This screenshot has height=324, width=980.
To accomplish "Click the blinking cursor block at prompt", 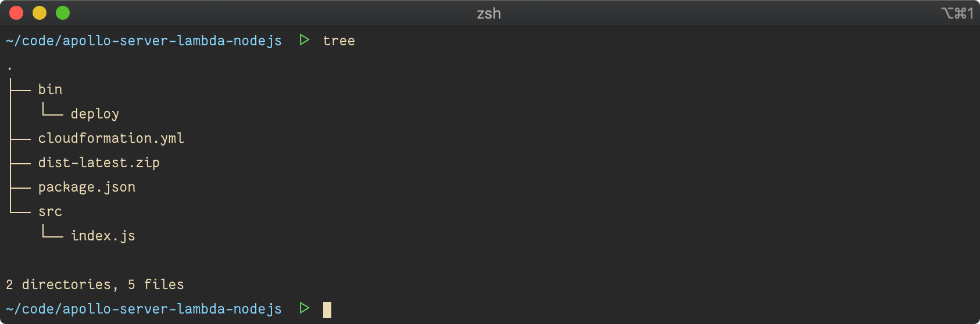I will point(327,309).
